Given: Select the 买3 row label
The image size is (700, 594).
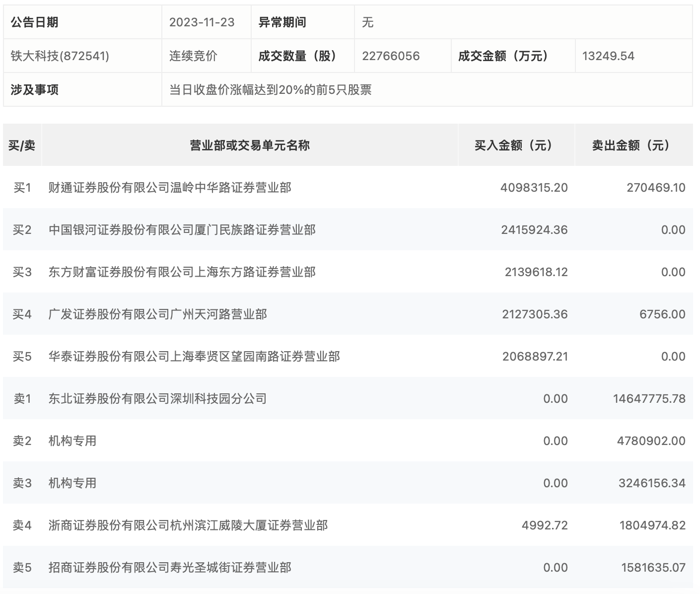Looking at the screenshot, I should pos(22,272).
